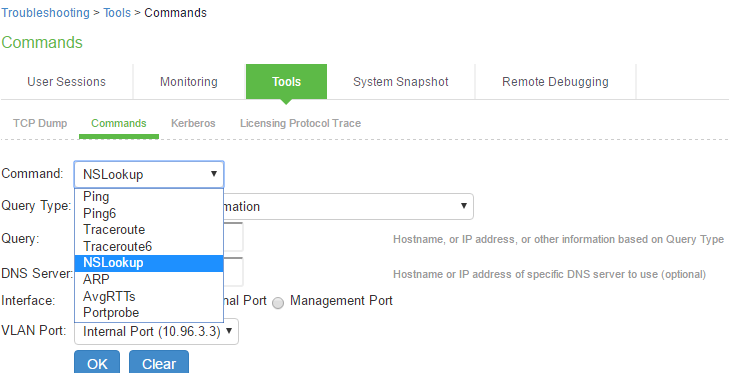Open the Remote Debugging tab
The height and width of the screenshot is (373, 729).
click(555, 82)
